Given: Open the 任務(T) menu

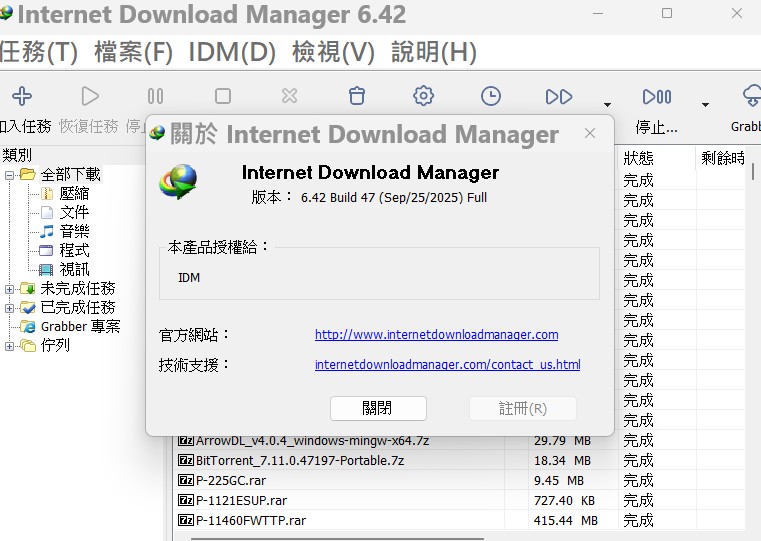Looking at the screenshot, I should [x=40, y=51].
